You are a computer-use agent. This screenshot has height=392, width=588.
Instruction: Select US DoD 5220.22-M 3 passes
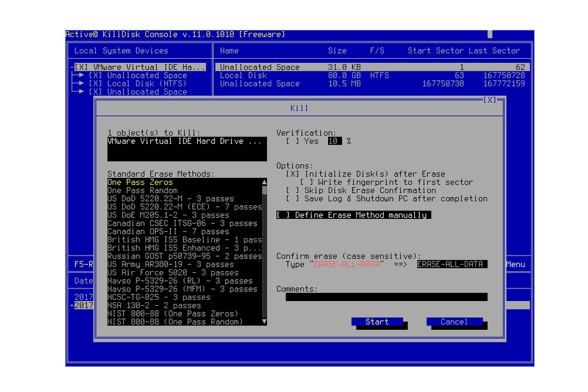coord(184,199)
